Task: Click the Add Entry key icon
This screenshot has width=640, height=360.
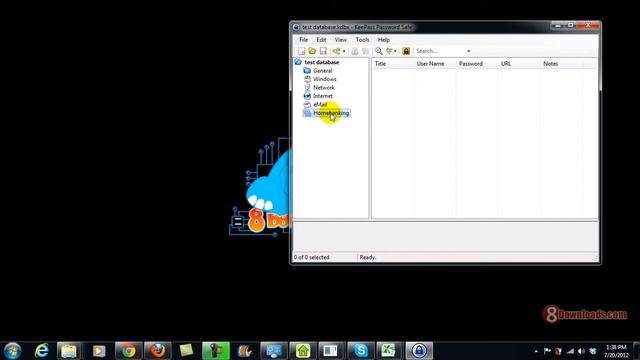Action: coord(336,51)
